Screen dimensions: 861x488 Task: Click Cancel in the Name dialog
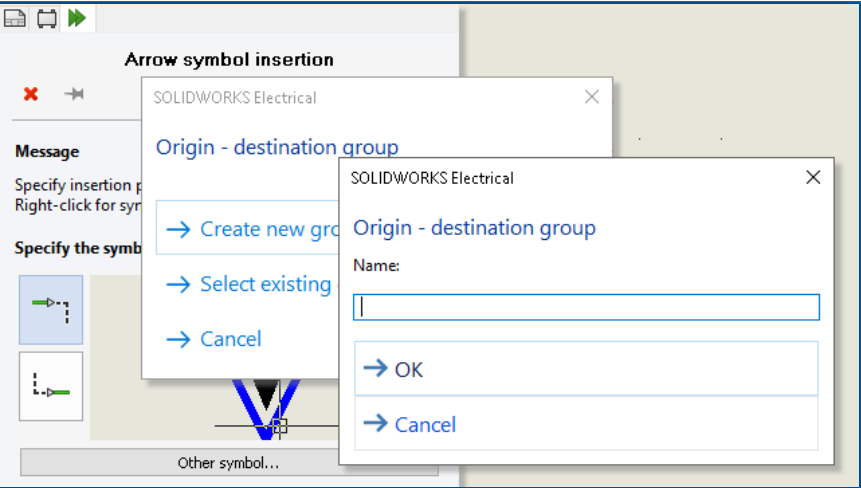coord(586,424)
